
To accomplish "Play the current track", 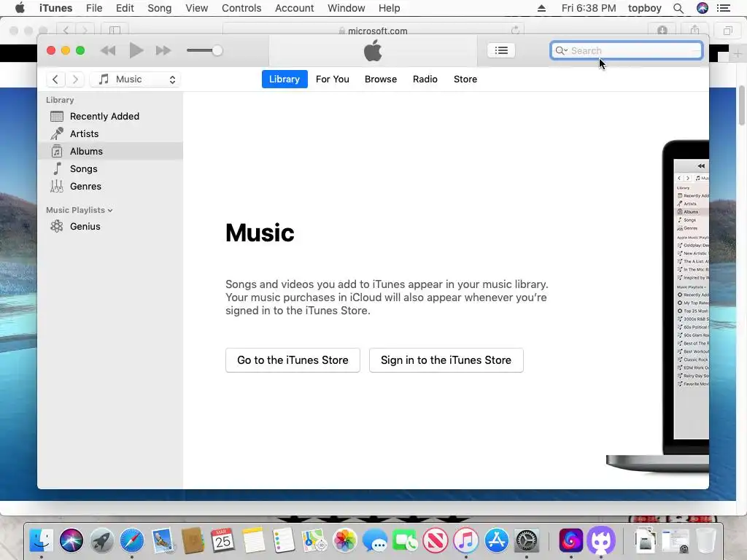I will coord(136,50).
